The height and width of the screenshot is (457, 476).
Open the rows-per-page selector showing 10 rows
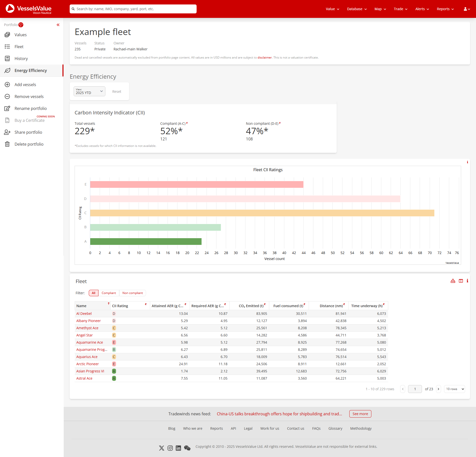click(x=454, y=389)
